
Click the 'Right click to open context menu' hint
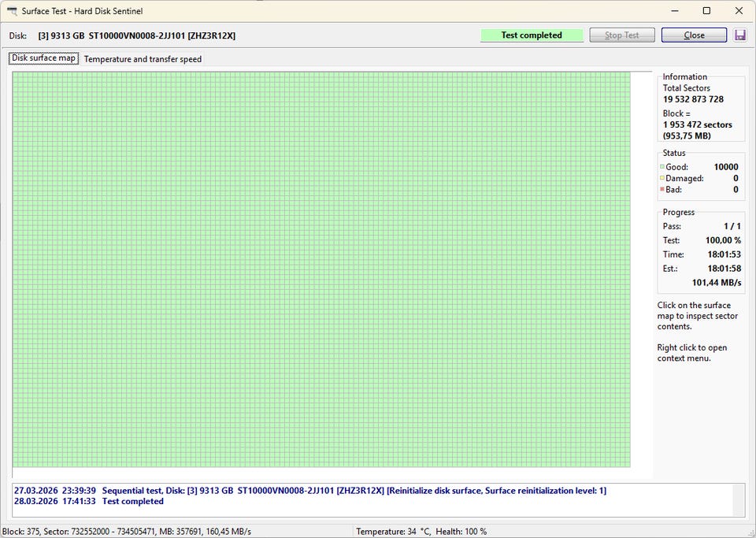[692, 353]
